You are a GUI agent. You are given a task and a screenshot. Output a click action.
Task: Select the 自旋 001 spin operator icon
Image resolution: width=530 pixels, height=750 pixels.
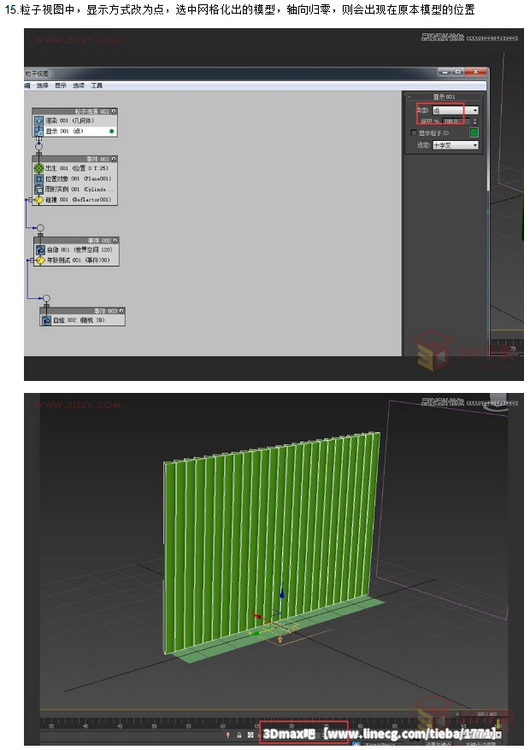pyautogui.click(x=41, y=250)
